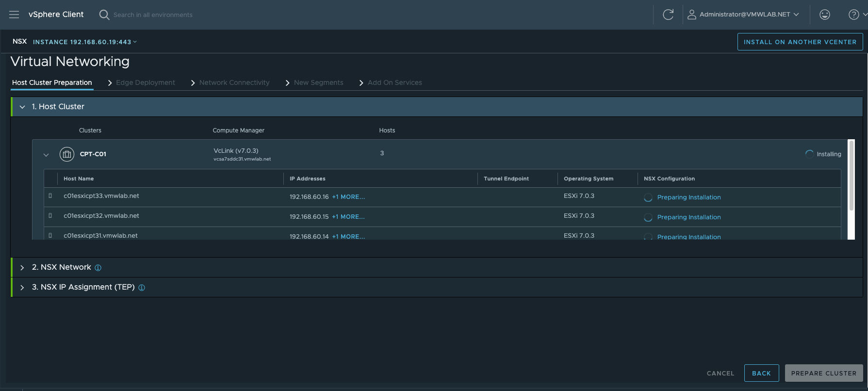Collapse the 1. Host Cluster section
This screenshot has width=868, height=391.
tap(22, 107)
